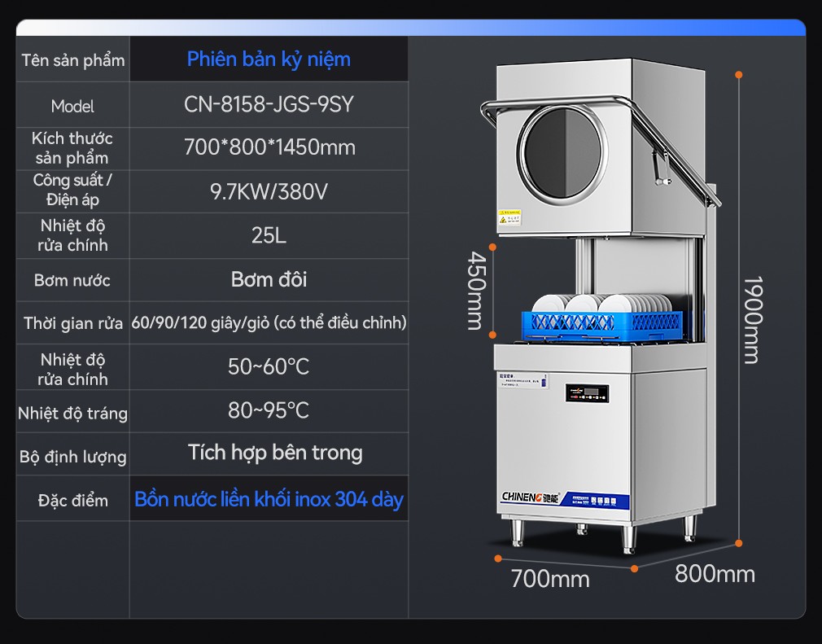Select the "Tích hợp bên trong" value
The width and height of the screenshot is (822, 644).
point(275,453)
